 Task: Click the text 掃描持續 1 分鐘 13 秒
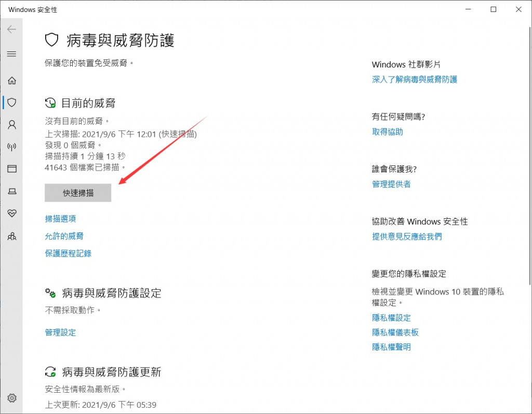tap(85, 156)
